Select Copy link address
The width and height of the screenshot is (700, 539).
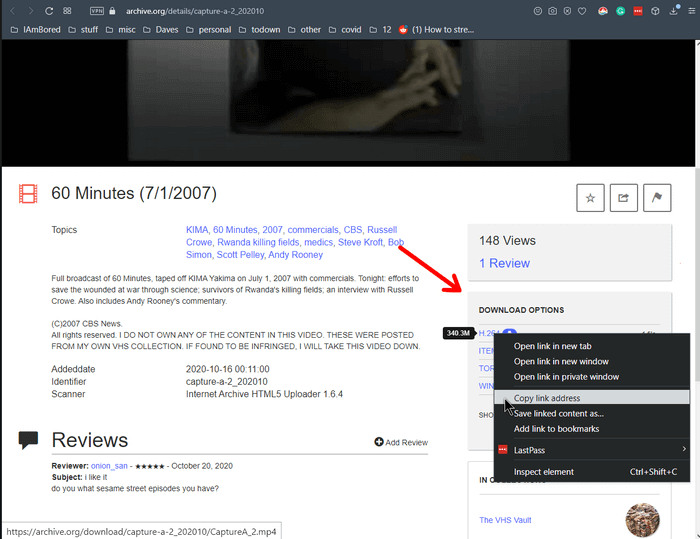pos(592,398)
